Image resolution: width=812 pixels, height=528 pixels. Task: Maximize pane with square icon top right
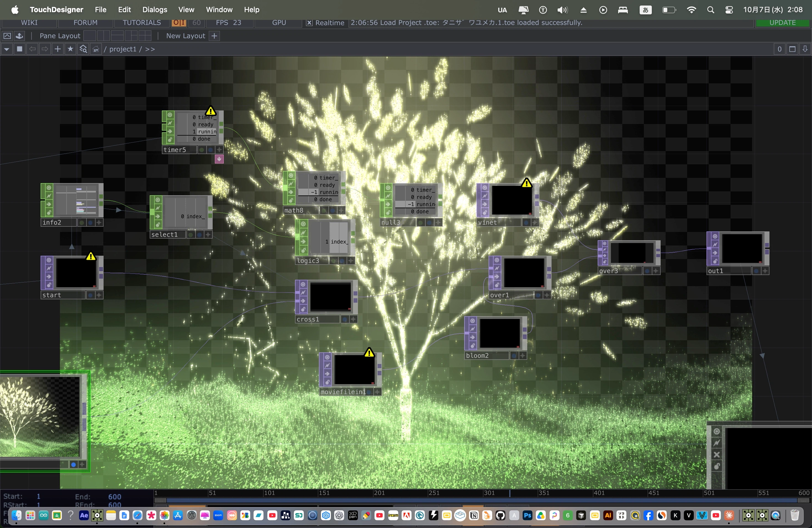[792, 49]
